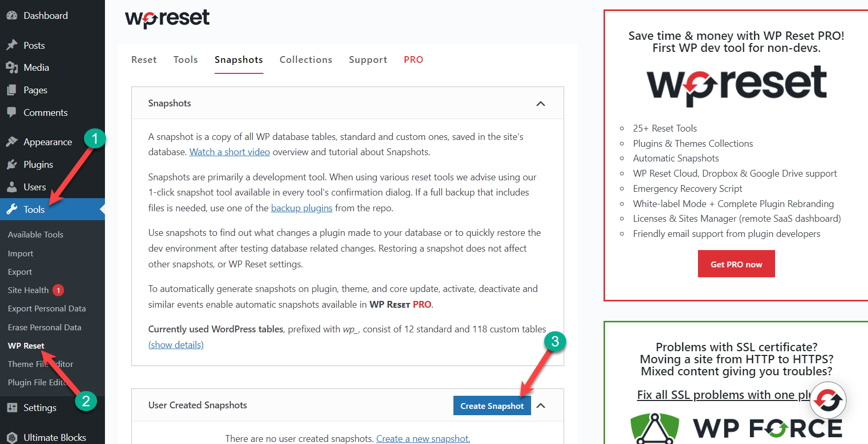This screenshot has height=444, width=868.
Task: Select the Snapshots tab
Action: pos(239,60)
